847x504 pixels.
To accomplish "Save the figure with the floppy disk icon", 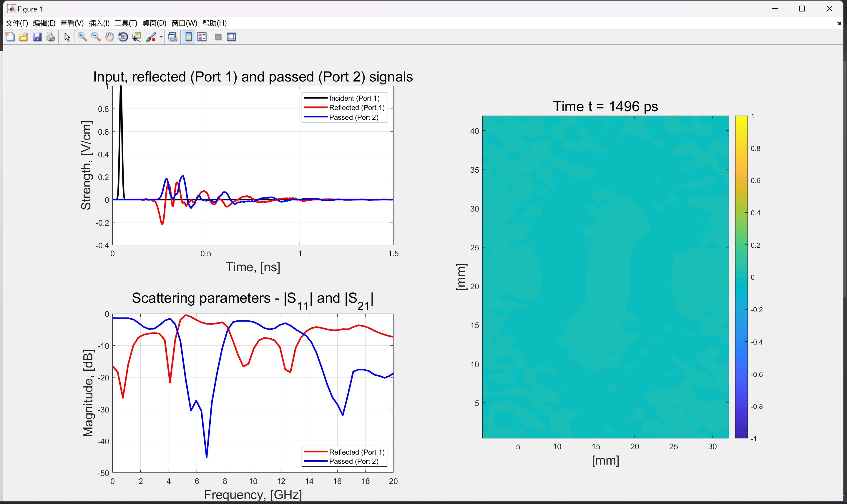I will [37, 37].
